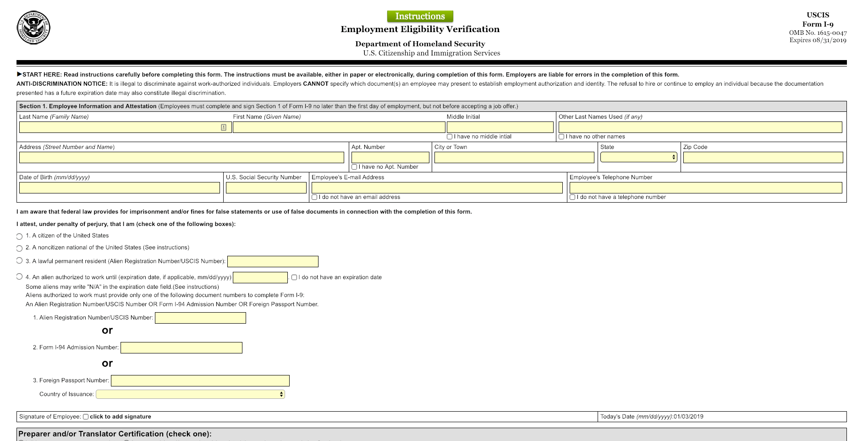Screen dimensions: 868x441
Task: Click the First Name input field
Action: pos(339,127)
